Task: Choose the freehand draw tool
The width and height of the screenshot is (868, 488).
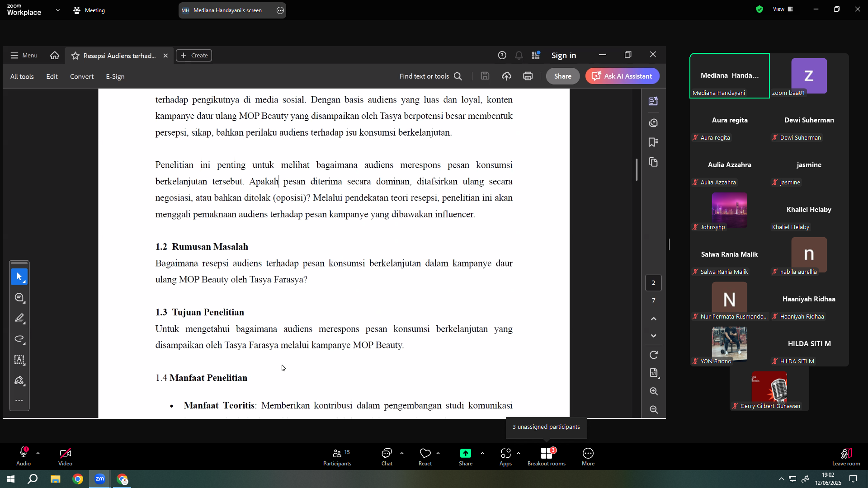Action: tap(19, 339)
